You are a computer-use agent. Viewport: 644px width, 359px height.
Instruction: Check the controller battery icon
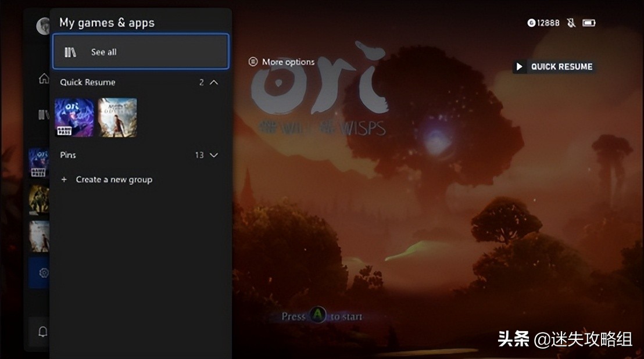(x=589, y=23)
